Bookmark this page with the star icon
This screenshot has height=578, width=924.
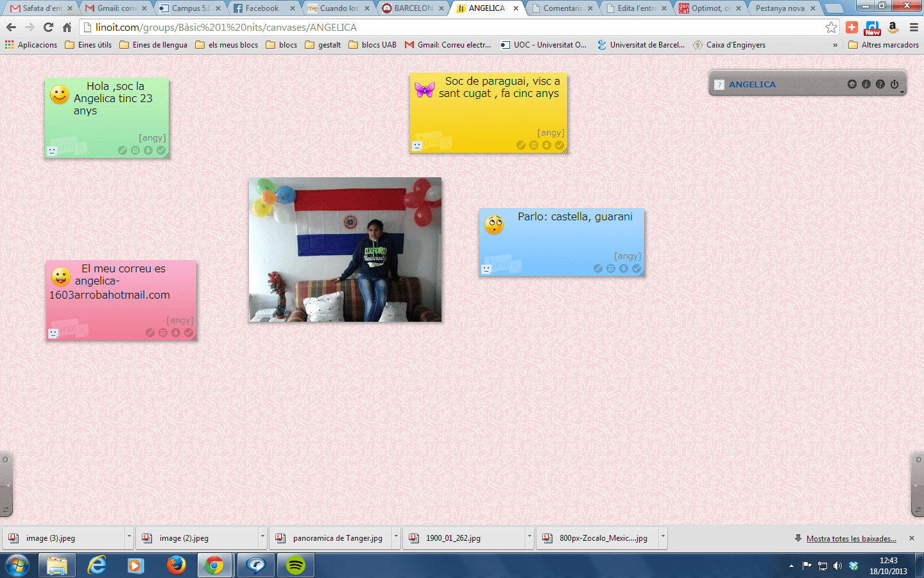832,27
